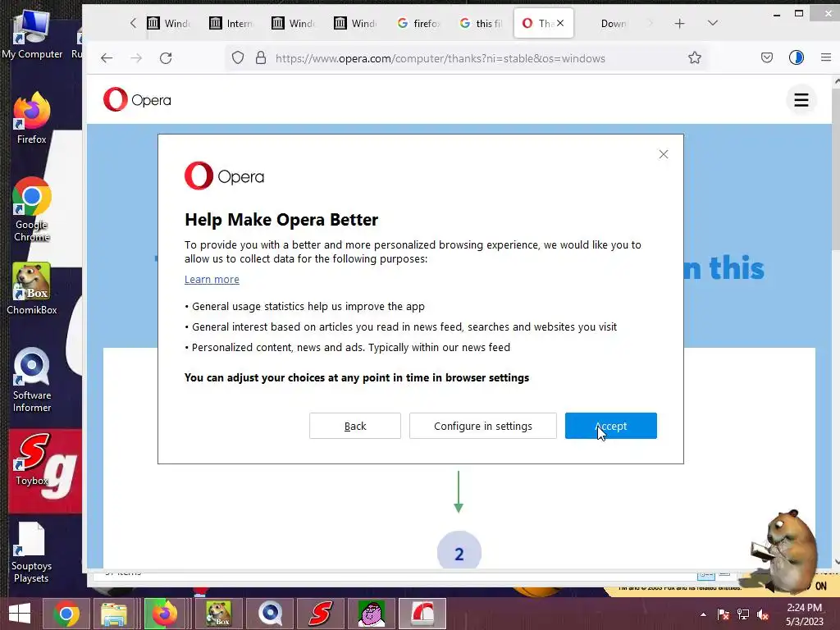Reload the current page

click(166, 58)
